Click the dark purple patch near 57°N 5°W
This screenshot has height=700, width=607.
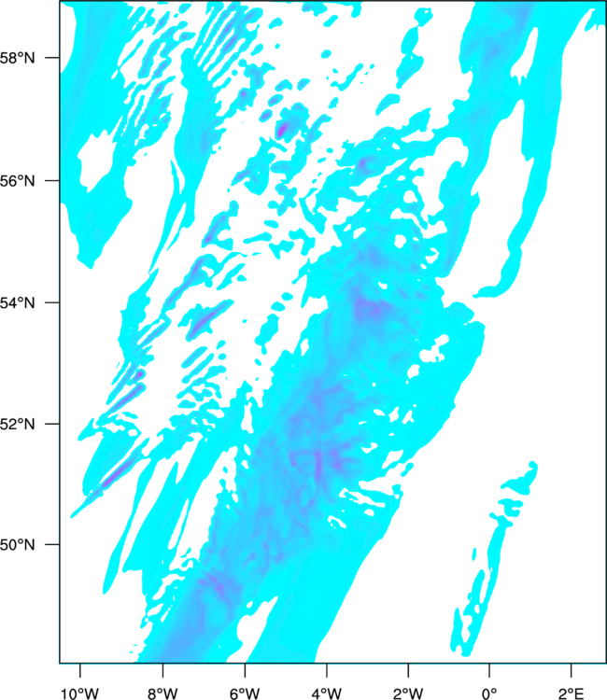pyautogui.click(x=282, y=130)
